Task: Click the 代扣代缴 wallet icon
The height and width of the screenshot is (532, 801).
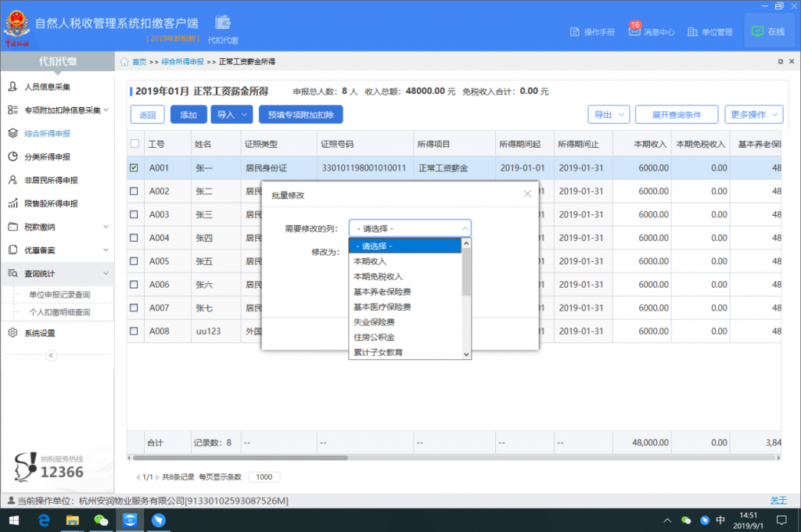Action: point(222,22)
